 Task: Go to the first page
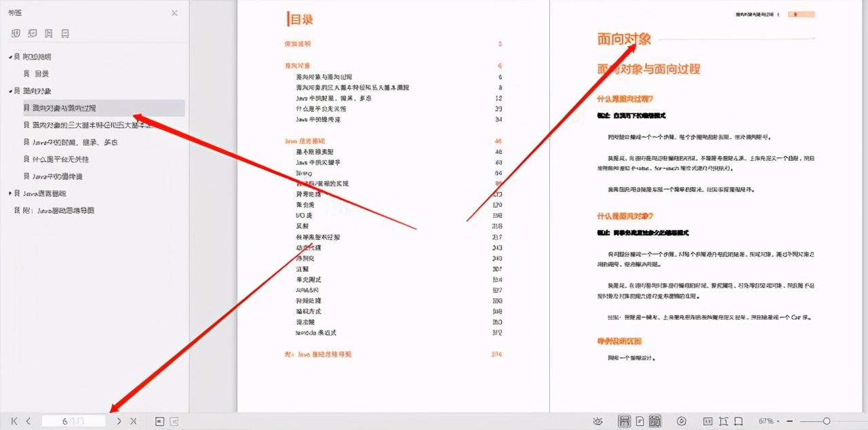click(x=15, y=421)
